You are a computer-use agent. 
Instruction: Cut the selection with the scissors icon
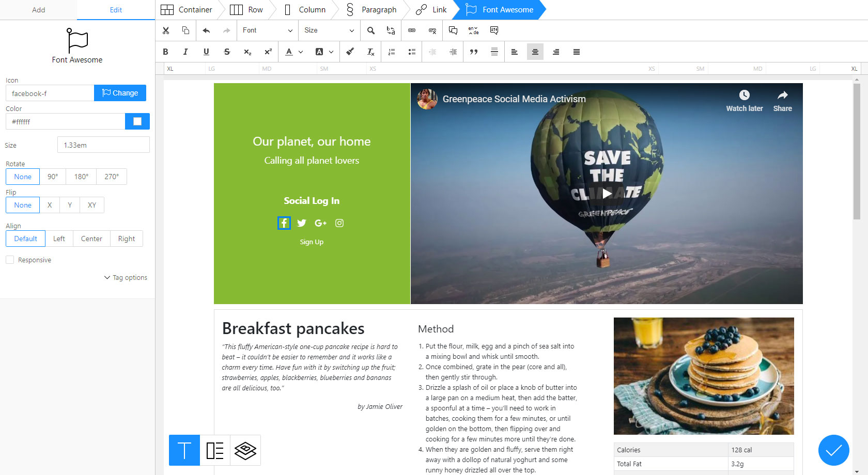[166, 30]
